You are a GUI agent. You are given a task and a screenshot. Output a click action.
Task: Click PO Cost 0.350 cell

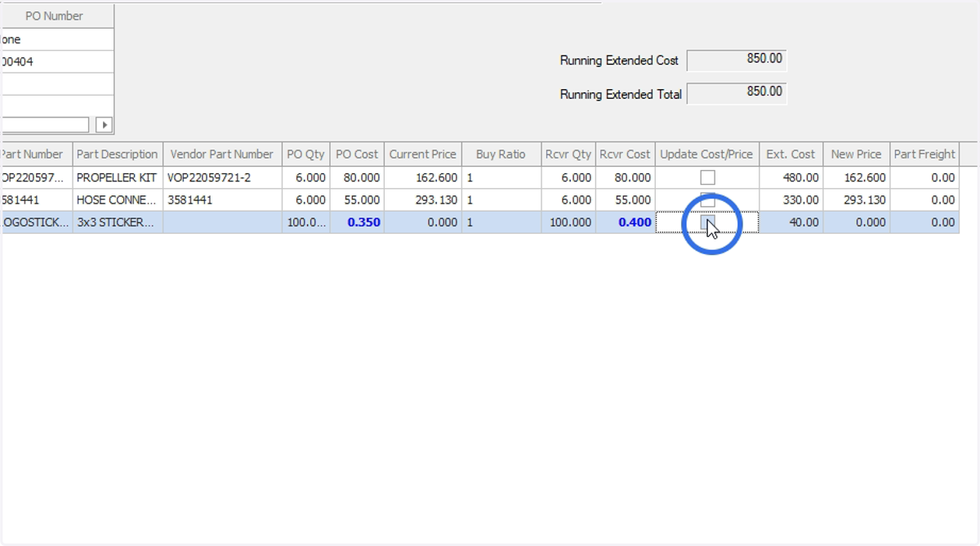click(x=357, y=222)
